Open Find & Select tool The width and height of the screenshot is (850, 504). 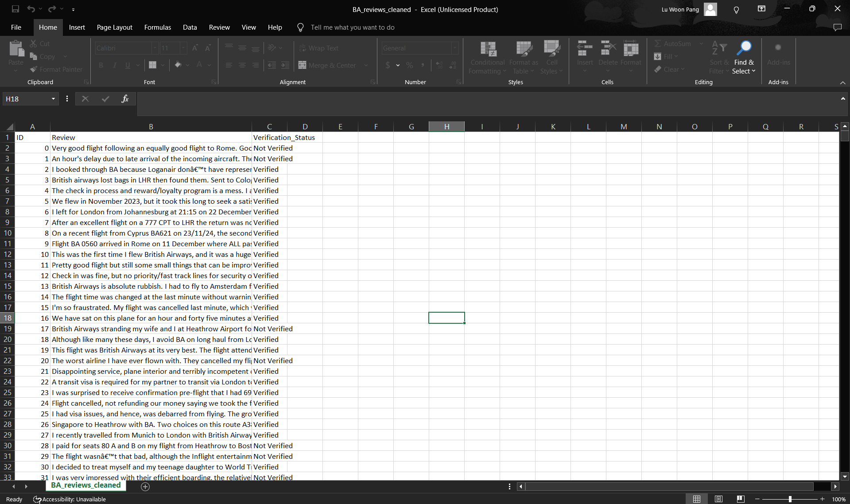point(744,58)
